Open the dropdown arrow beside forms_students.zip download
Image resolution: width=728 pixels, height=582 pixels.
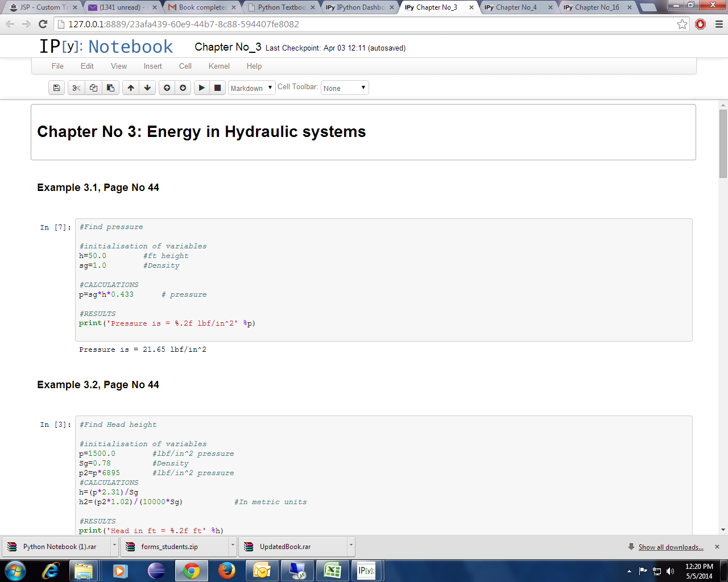coord(233,546)
